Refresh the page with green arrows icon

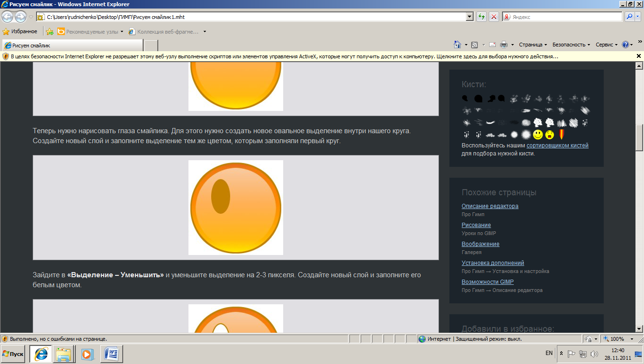[482, 17]
